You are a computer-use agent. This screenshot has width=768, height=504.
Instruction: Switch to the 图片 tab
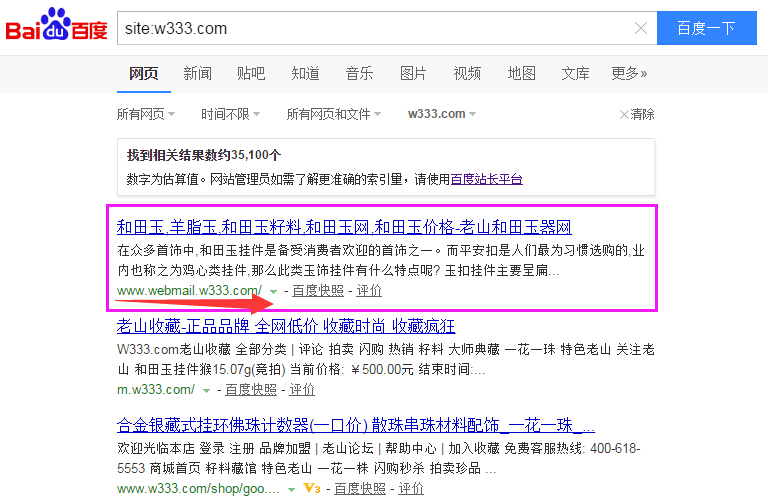click(x=413, y=73)
